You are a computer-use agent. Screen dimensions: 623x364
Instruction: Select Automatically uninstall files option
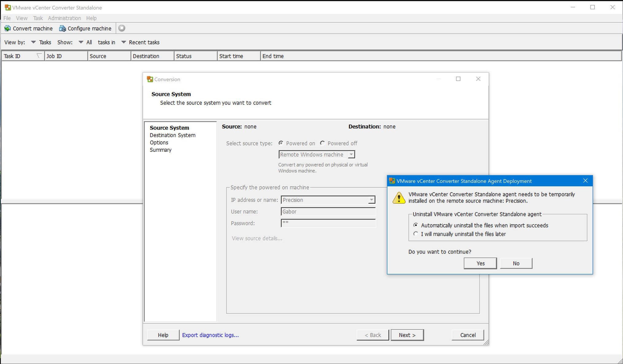416,225
